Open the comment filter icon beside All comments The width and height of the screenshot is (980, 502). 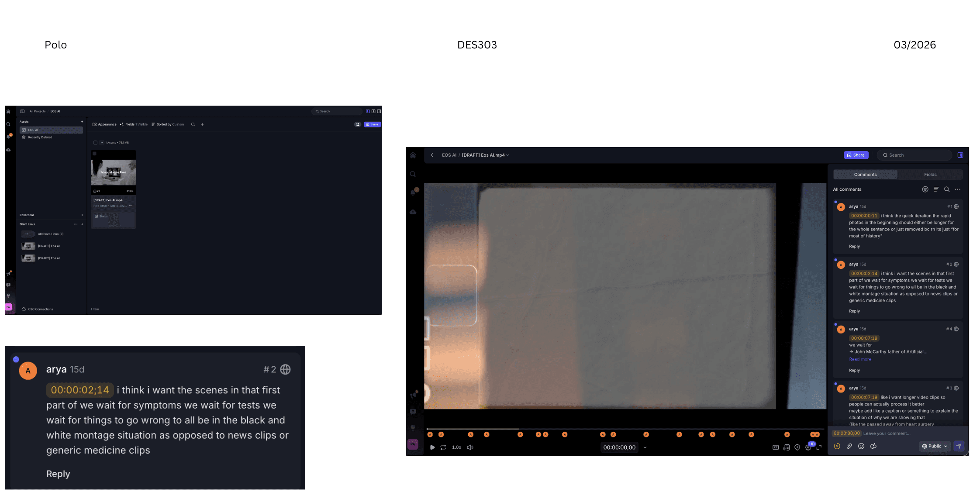pyautogui.click(x=925, y=189)
